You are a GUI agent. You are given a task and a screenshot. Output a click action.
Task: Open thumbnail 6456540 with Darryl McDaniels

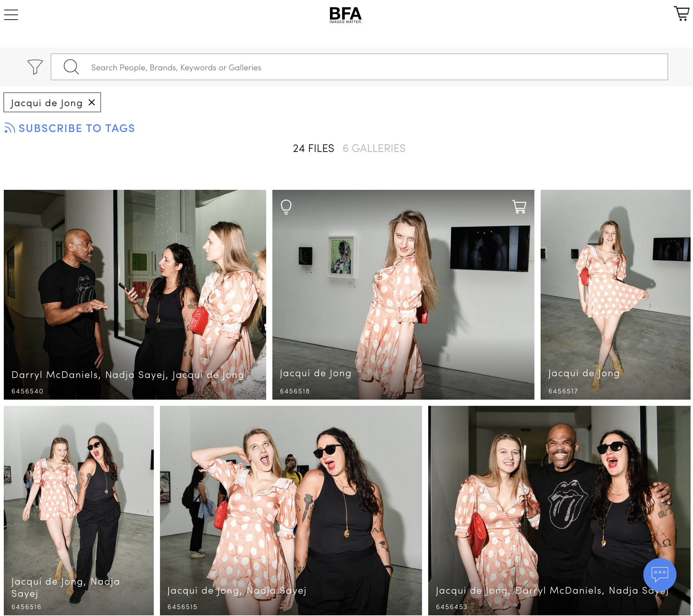[x=135, y=295]
